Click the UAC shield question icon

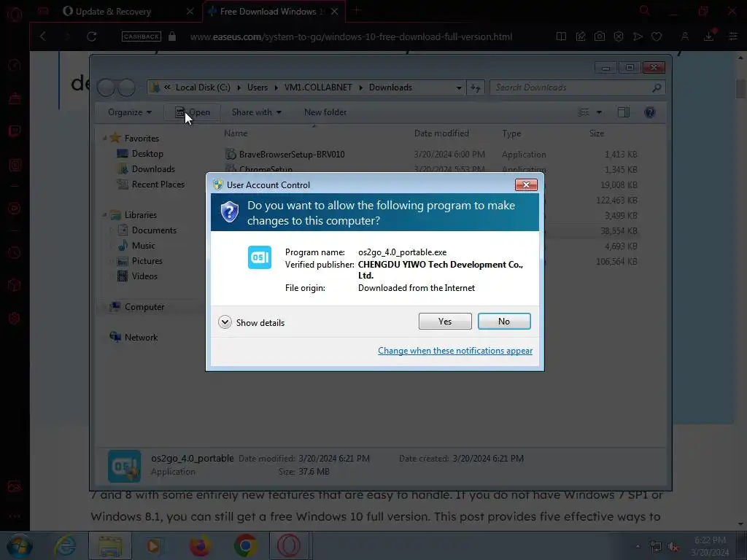click(x=230, y=211)
